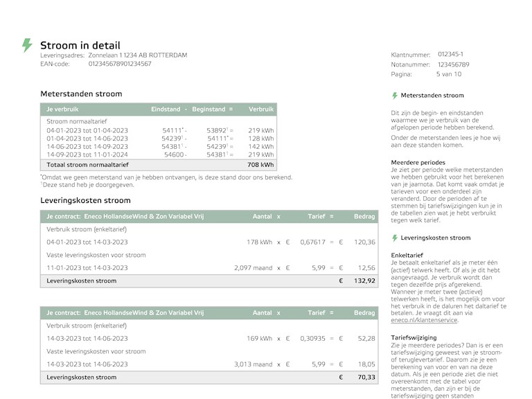Screen dimensions: 532x399
Task: Open the eneco.nl/klantenservice link
Action: (x=424, y=321)
